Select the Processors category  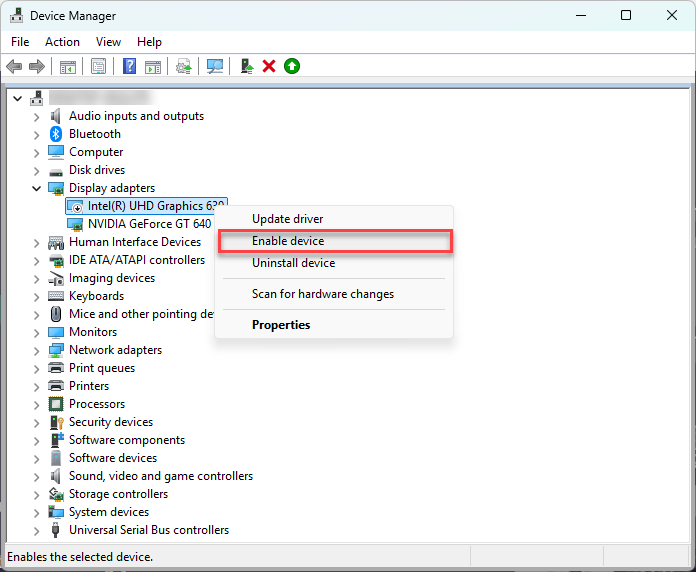[97, 404]
